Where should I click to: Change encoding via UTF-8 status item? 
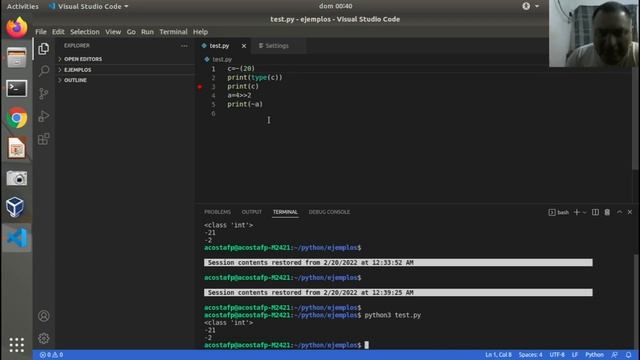(x=557, y=355)
